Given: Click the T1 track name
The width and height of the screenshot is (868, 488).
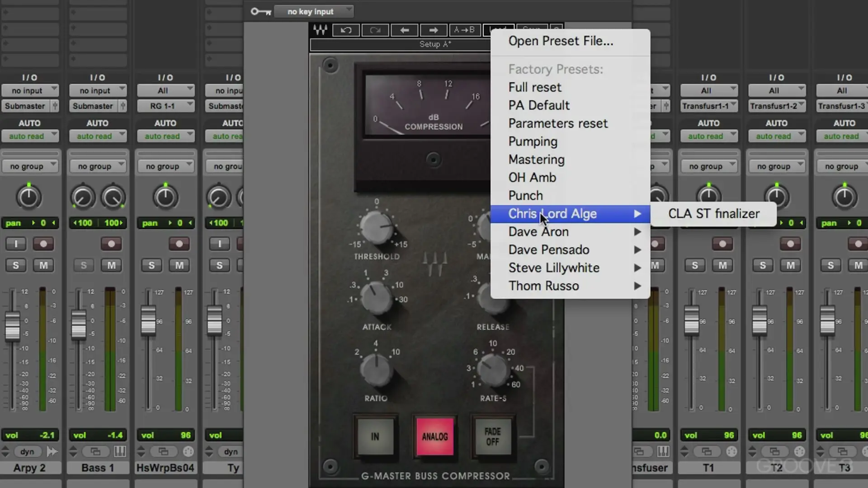Looking at the screenshot, I should (708, 468).
